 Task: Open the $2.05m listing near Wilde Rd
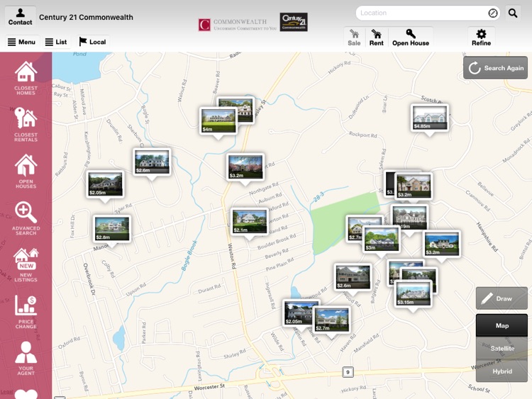click(299, 313)
